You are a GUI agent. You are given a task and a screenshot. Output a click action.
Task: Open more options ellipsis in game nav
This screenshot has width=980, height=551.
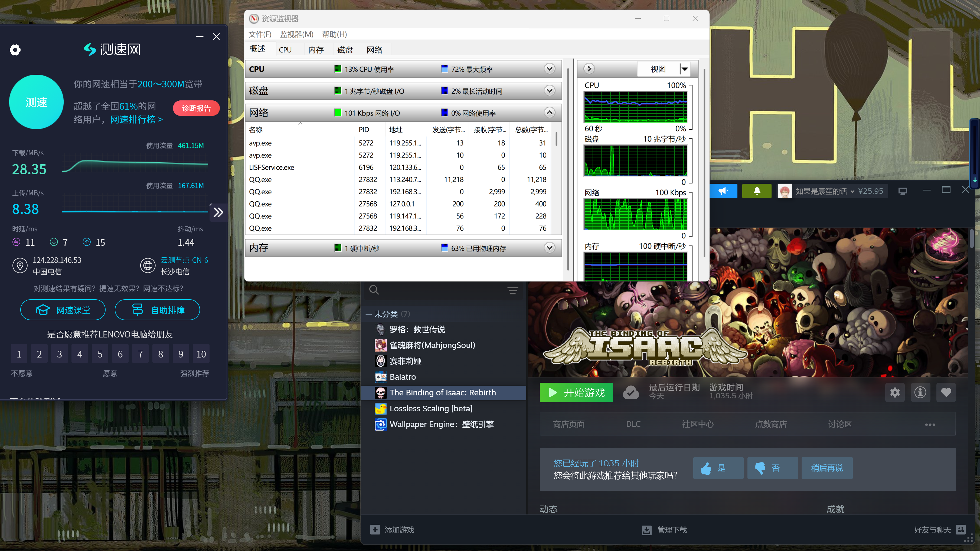[930, 424]
